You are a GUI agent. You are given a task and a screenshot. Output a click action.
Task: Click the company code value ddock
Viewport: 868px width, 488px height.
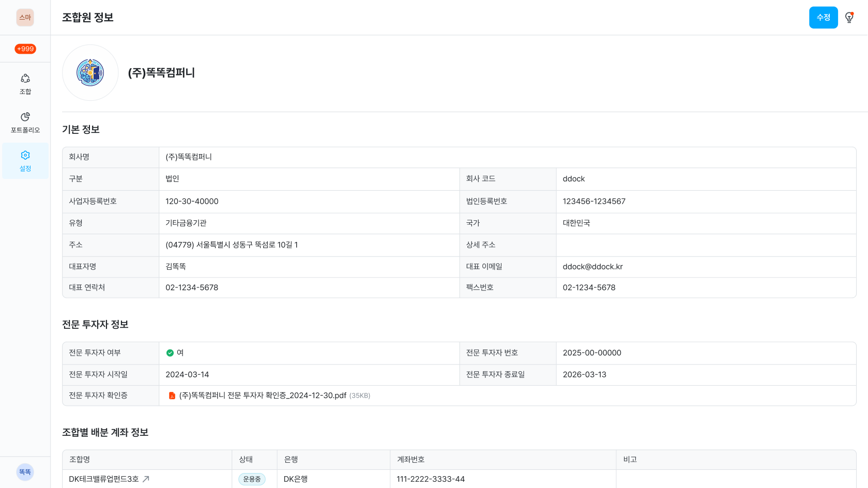pos(574,179)
